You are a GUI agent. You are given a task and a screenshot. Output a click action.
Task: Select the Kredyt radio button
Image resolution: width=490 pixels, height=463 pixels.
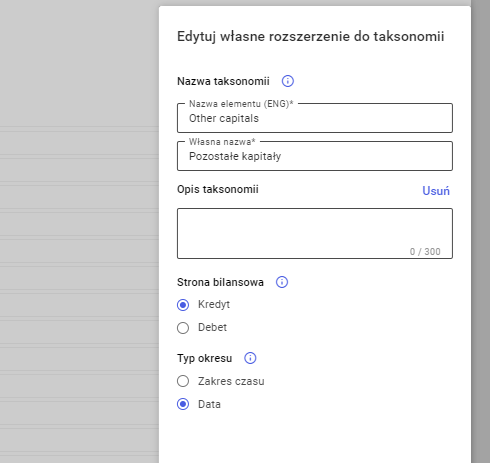(183, 305)
